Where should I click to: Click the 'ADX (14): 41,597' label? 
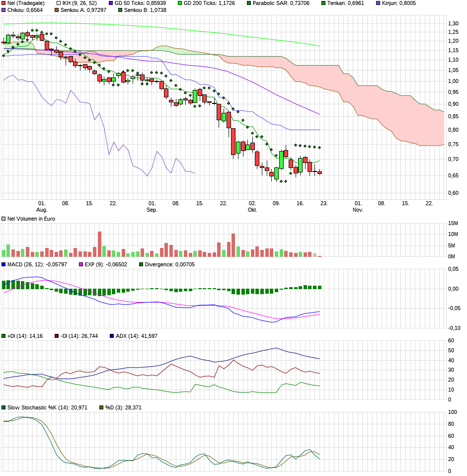(x=137, y=336)
